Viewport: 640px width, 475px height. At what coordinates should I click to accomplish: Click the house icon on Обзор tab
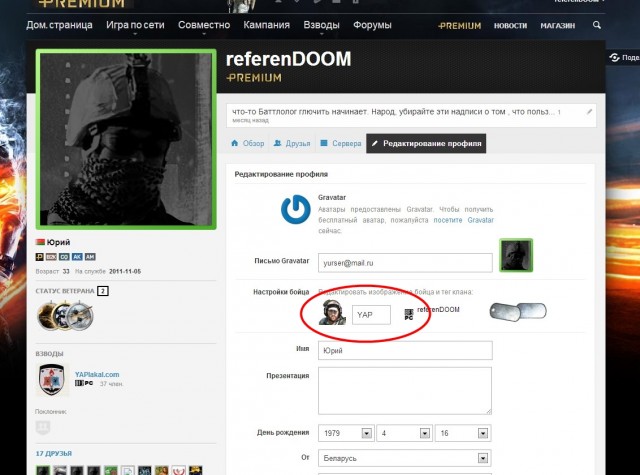click(x=234, y=143)
